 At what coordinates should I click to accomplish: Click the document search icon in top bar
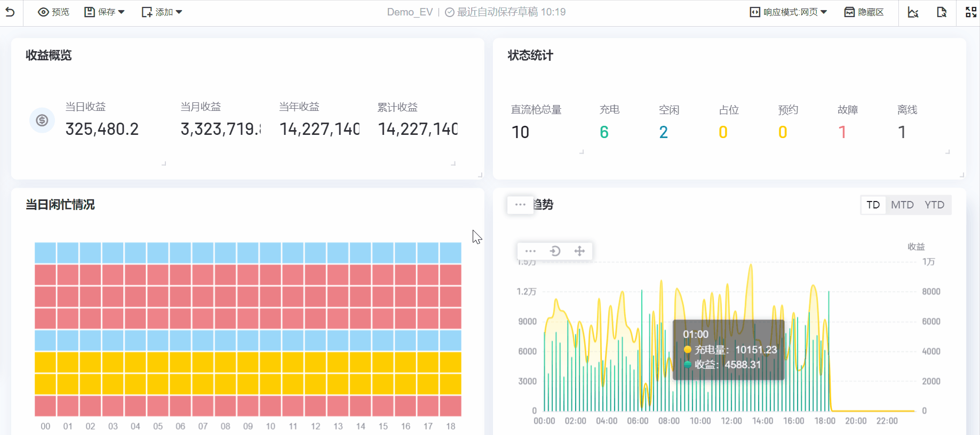point(942,12)
